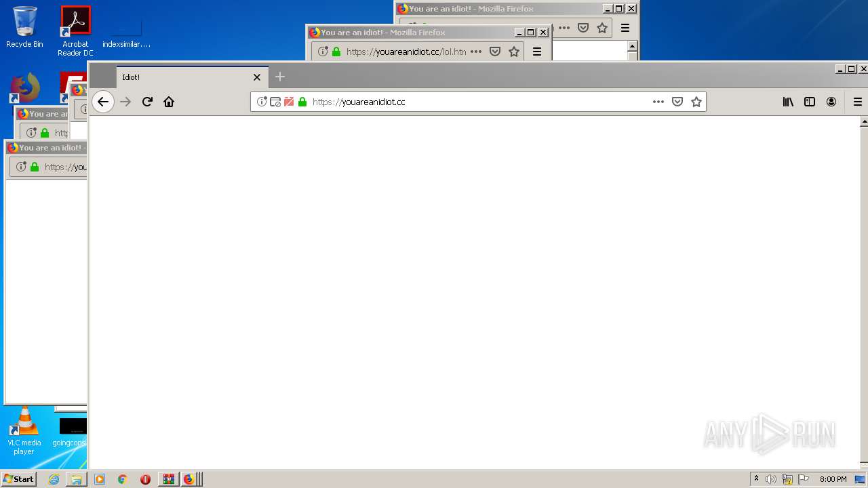
Task: Select the Idiot! tab
Action: click(x=193, y=77)
